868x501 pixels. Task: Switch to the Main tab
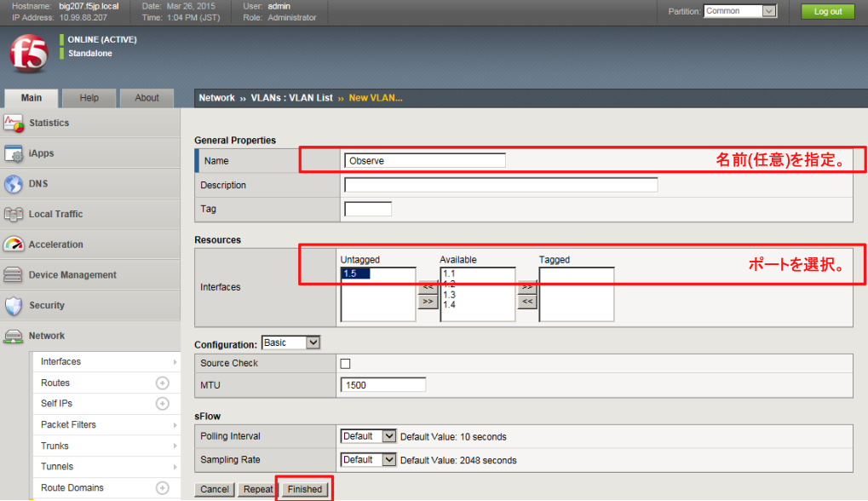[31, 98]
